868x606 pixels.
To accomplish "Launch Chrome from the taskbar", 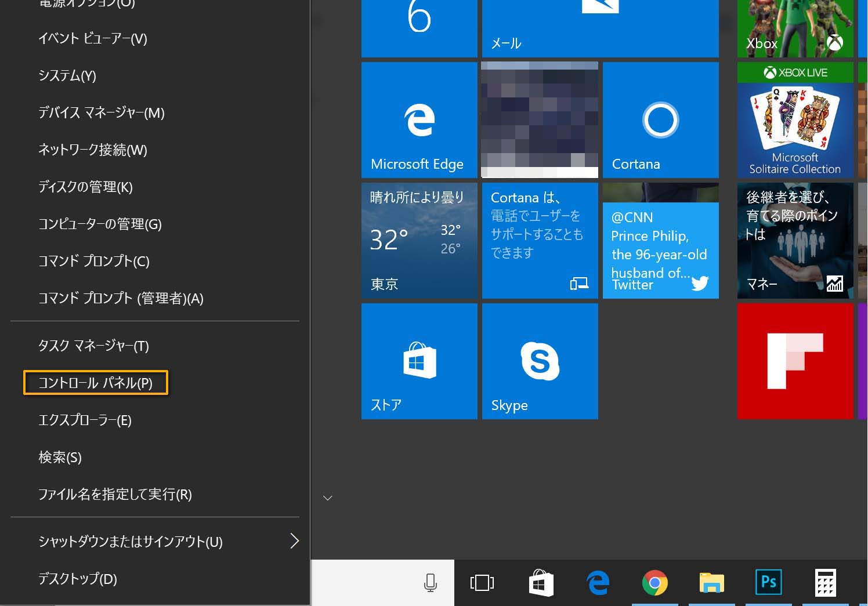I will point(655,583).
